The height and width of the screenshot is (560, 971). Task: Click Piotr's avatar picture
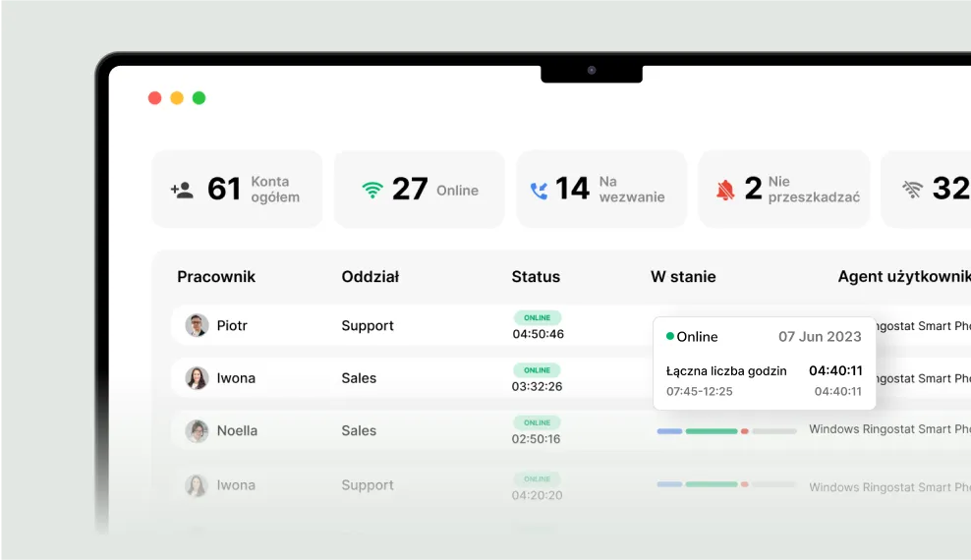pos(197,325)
